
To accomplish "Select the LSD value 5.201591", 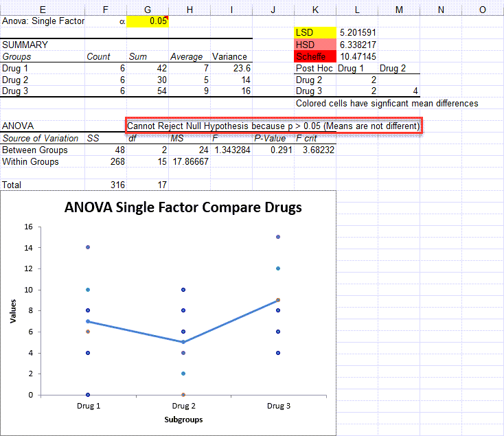I will point(358,33).
